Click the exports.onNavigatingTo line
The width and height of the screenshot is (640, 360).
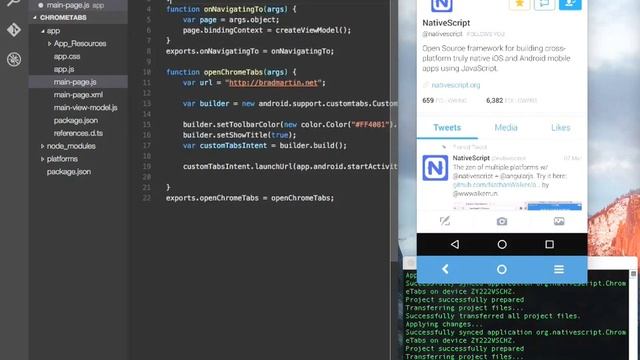pos(250,51)
